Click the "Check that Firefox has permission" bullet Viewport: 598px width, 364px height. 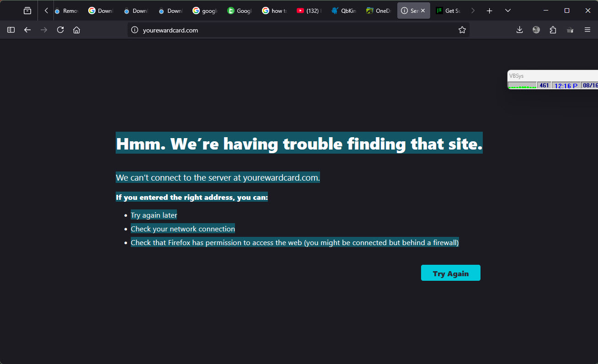(294, 242)
